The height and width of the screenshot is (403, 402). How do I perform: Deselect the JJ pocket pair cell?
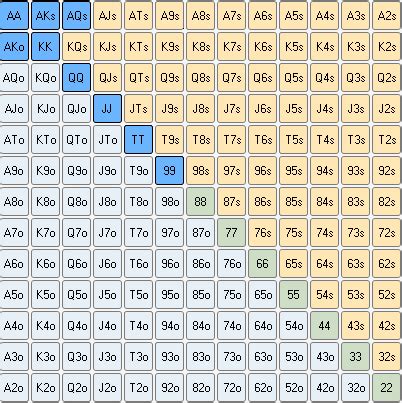point(107,108)
